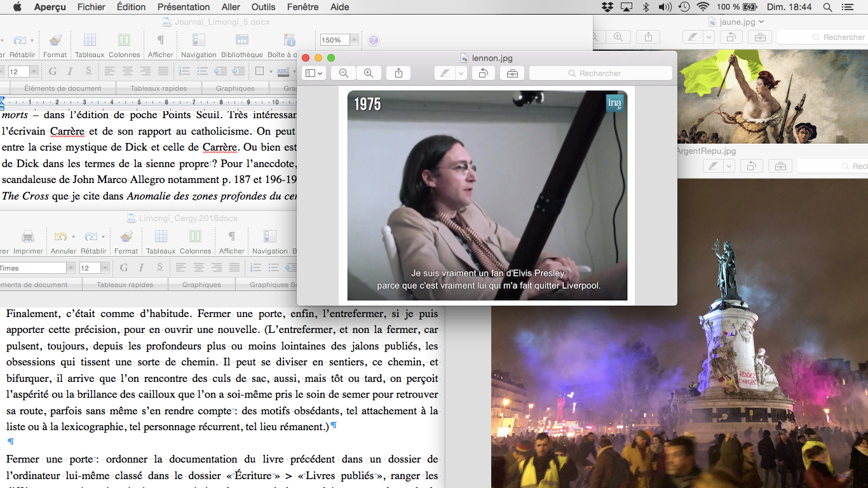
Task: Open the Times font name dropdown
Action: pyautogui.click(x=71, y=268)
